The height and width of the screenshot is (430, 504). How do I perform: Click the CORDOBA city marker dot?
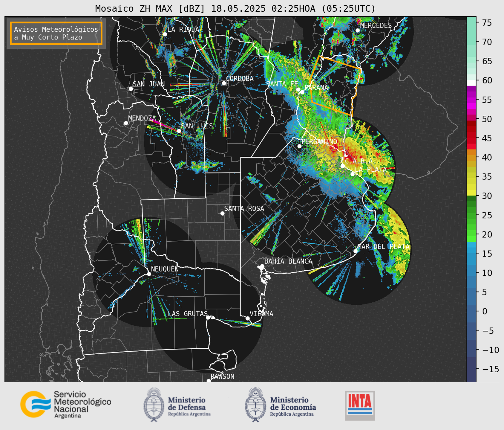224,83
